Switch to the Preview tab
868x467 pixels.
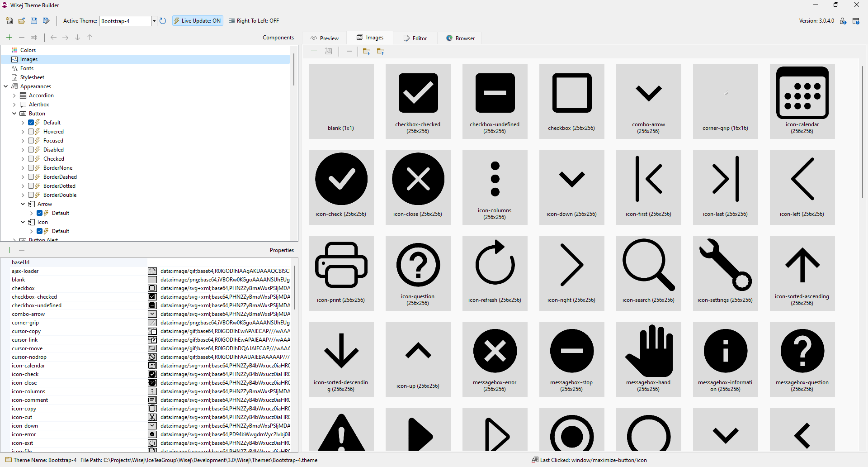(x=325, y=38)
